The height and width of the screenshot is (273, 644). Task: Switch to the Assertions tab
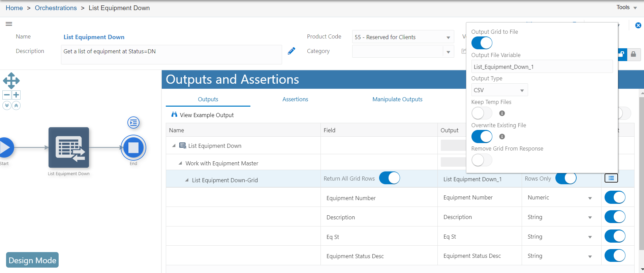(295, 99)
